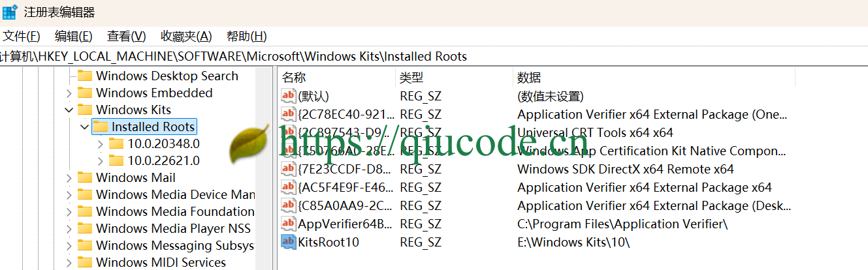
Task: Open the 编辑(E) menu
Action: pos(73,37)
